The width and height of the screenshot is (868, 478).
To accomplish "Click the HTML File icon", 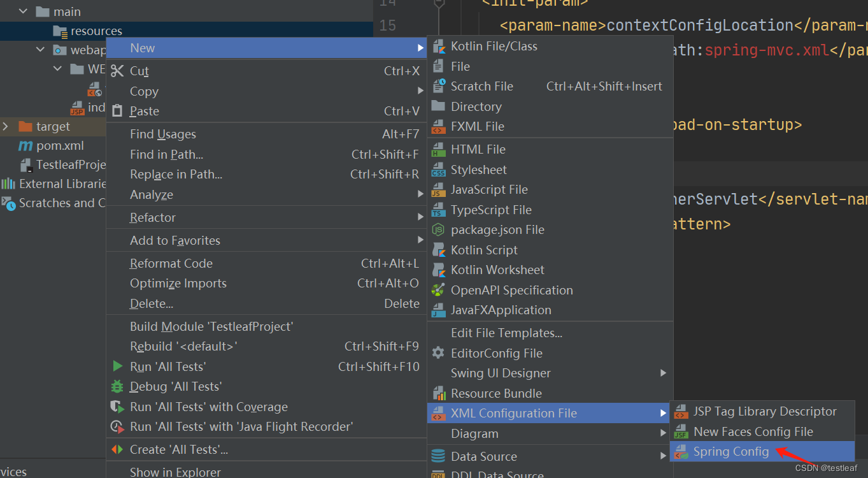I will tap(438, 150).
